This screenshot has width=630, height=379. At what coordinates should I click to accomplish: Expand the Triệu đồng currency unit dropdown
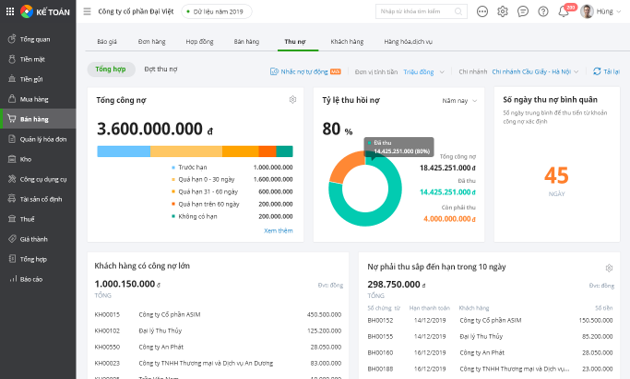(x=424, y=72)
